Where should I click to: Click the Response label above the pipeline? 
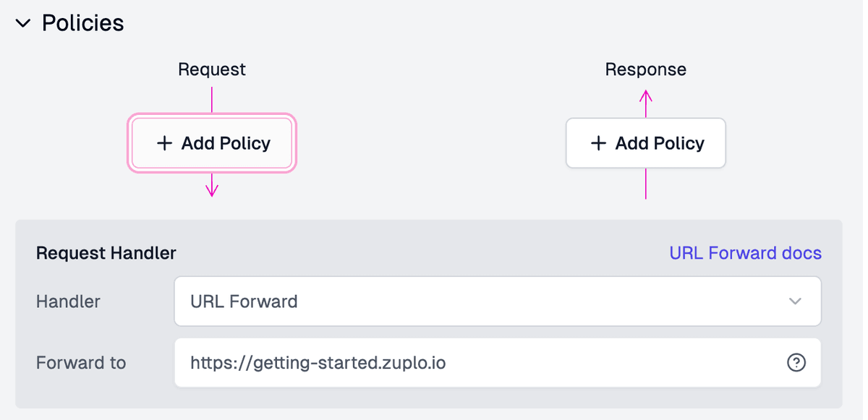pyautogui.click(x=645, y=69)
